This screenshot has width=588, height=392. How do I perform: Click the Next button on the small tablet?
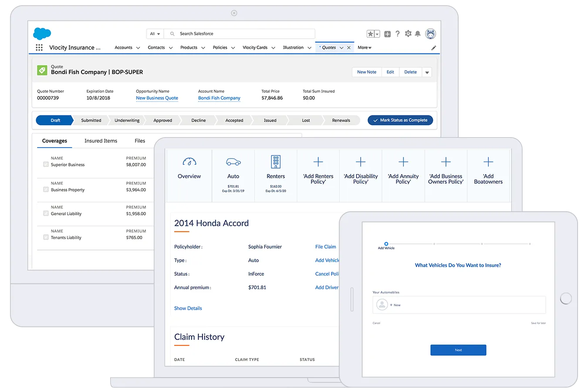[458, 350]
